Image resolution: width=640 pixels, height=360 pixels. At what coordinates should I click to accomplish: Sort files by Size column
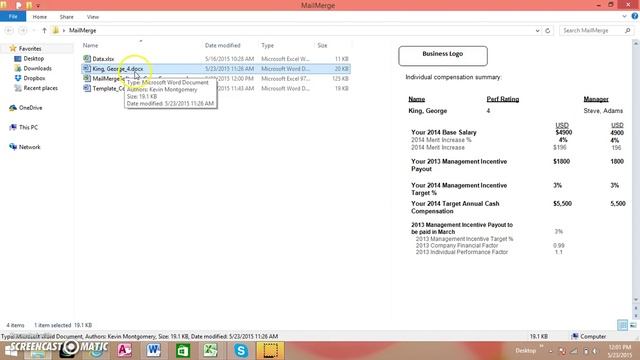pos(322,45)
